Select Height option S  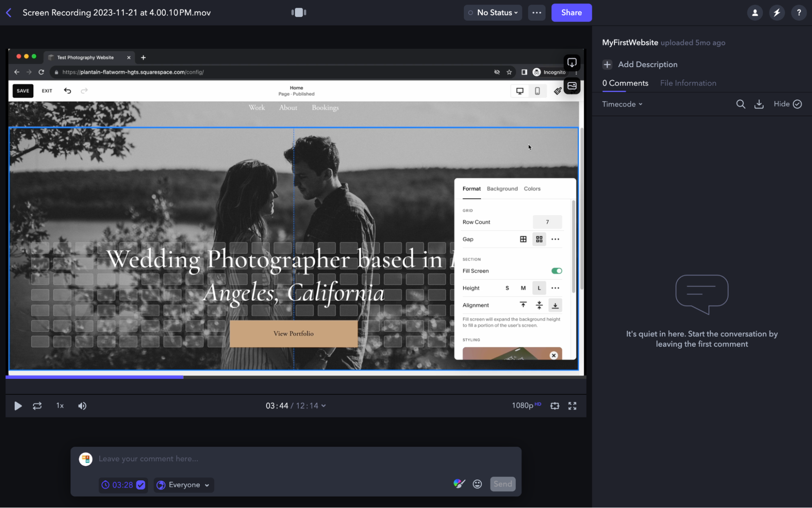(507, 288)
